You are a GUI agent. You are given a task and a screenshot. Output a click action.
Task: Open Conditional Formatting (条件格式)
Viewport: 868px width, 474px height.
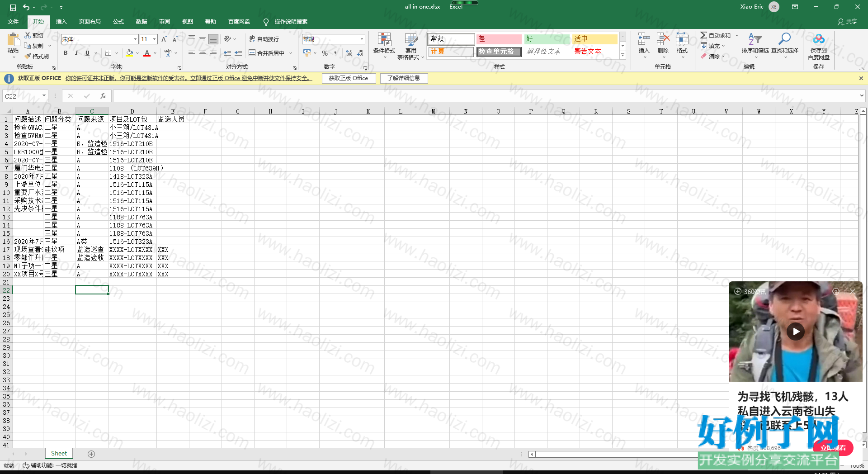pos(384,45)
